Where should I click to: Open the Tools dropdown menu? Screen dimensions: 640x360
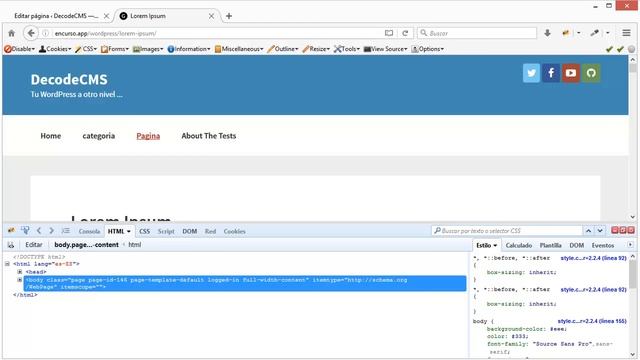(347, 49)
